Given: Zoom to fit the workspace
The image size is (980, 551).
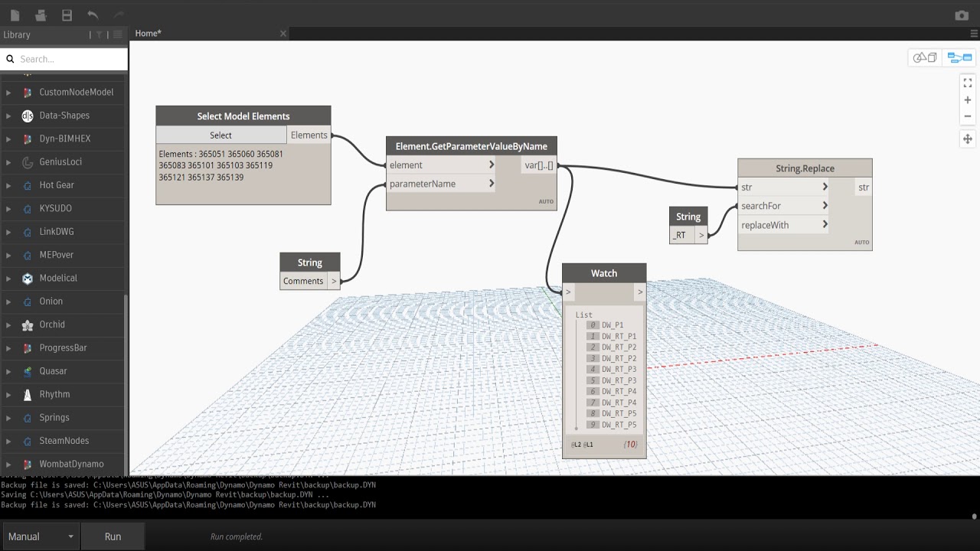Looking at the screenshot, I should pos(968,83).
